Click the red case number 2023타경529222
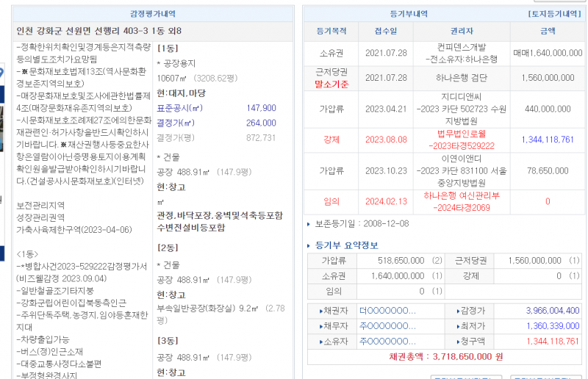This screenshot has height=379, width=588. pyautogui.click(x=462, y=145)
